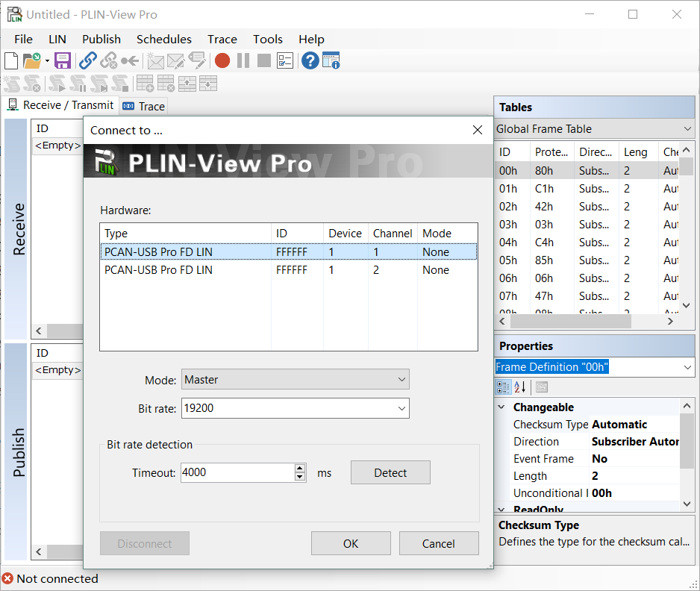
Task: Click the Add table row plus icon
Action: [x=145, y=84]
